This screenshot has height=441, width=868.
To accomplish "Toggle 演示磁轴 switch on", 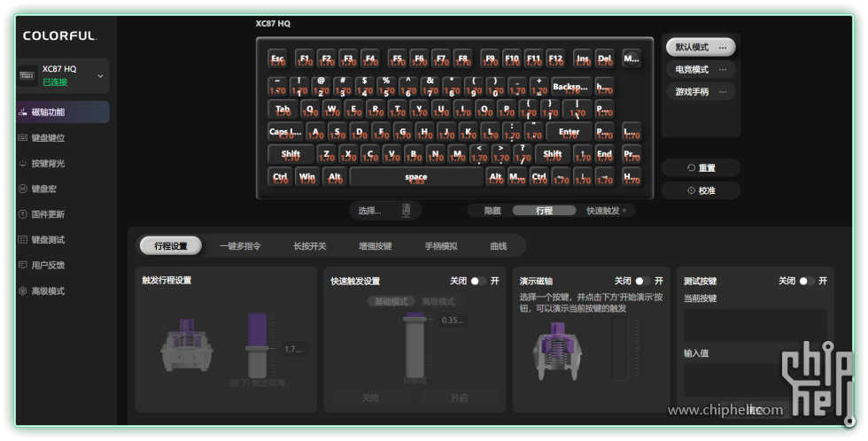I will [x=643, y=281].
